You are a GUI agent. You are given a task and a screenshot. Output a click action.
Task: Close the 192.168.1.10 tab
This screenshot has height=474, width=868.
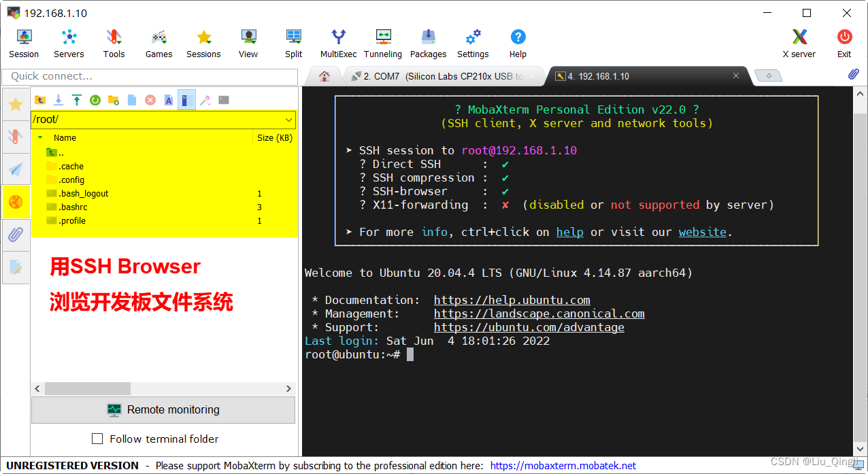736,76
